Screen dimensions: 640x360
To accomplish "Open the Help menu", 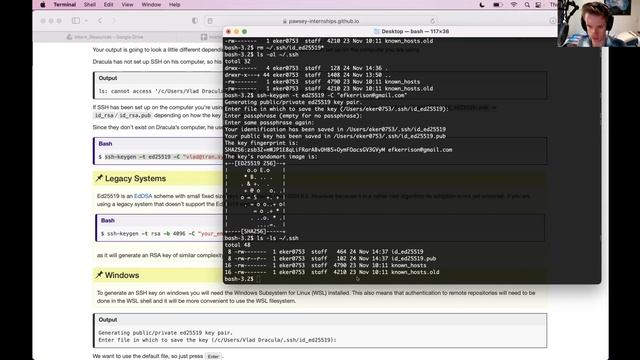I will [x=174, y=5].
